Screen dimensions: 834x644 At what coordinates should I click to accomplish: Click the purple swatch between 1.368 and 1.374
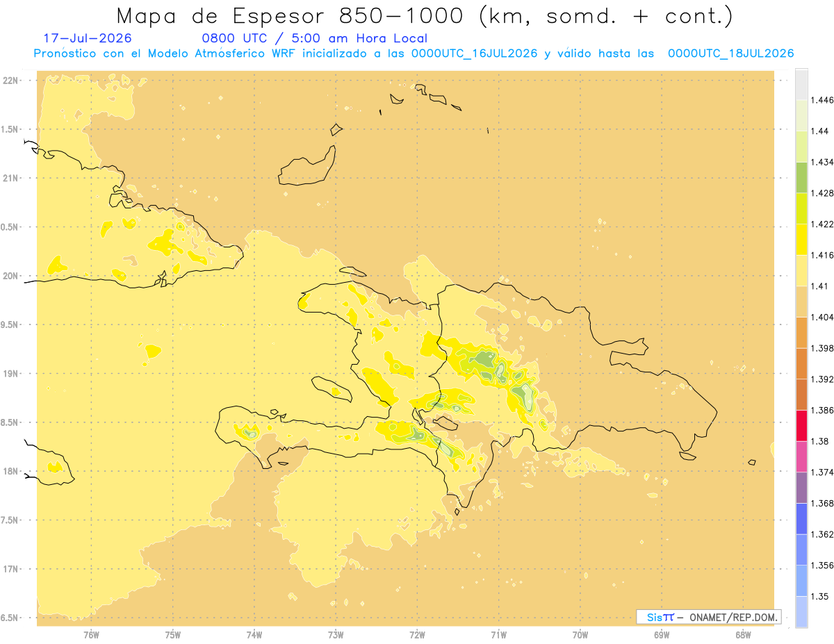point(801,488)
